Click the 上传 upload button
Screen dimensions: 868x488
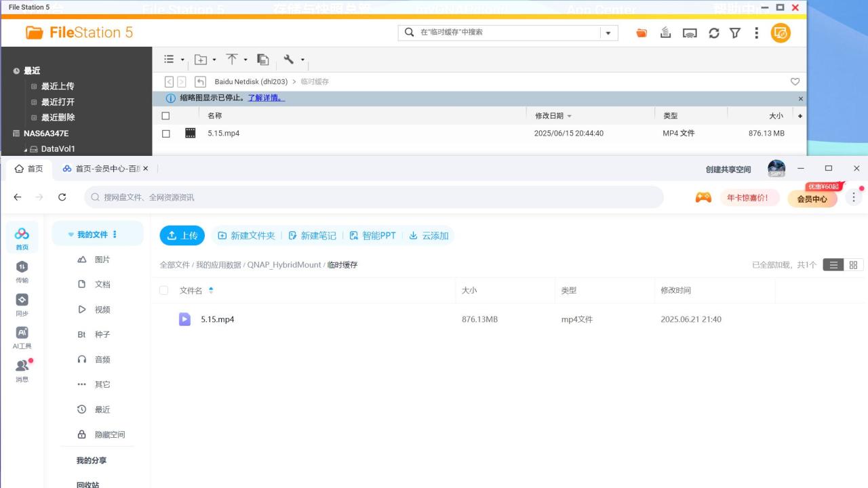pos(182,235)
